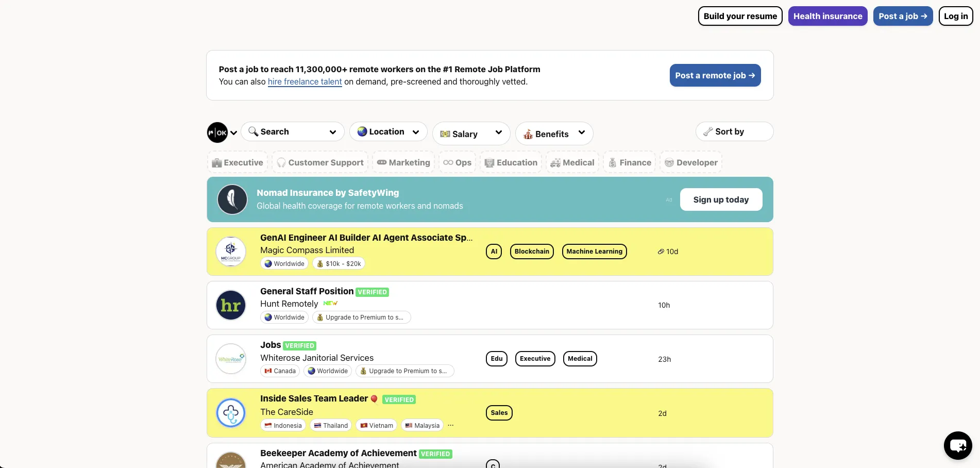Open General Staff Position listing
The width and height of the screenshot is (980, 468).
pyautogui.click(x=307, y=291)
